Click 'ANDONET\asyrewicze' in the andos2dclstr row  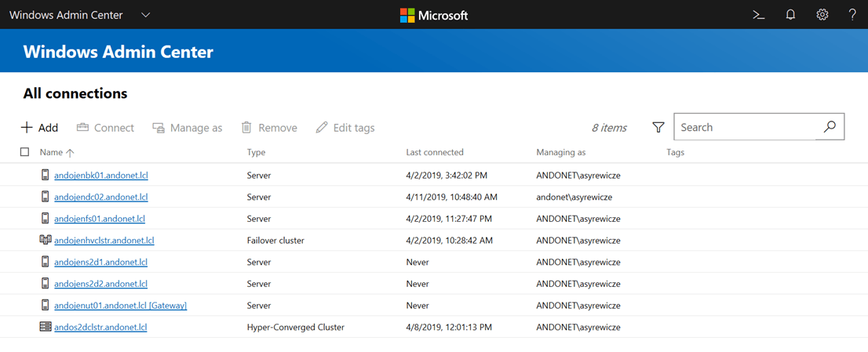[x=578, y=327]
